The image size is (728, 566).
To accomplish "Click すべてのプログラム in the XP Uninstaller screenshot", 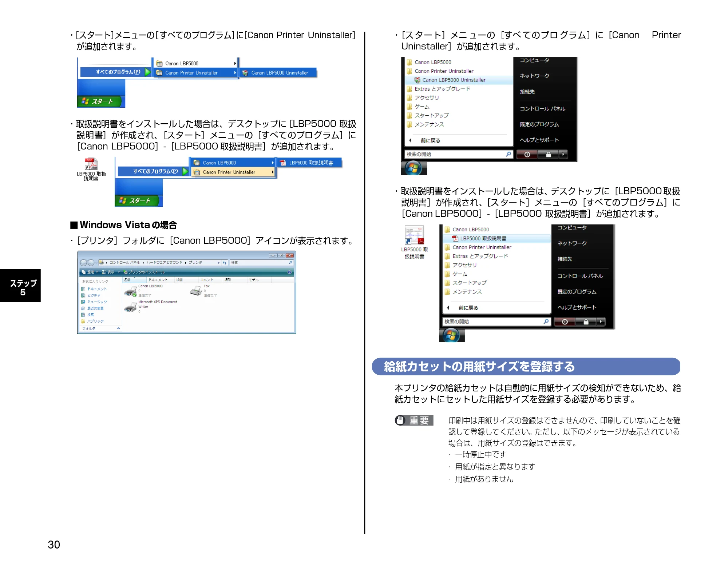I will coord(116,72).
